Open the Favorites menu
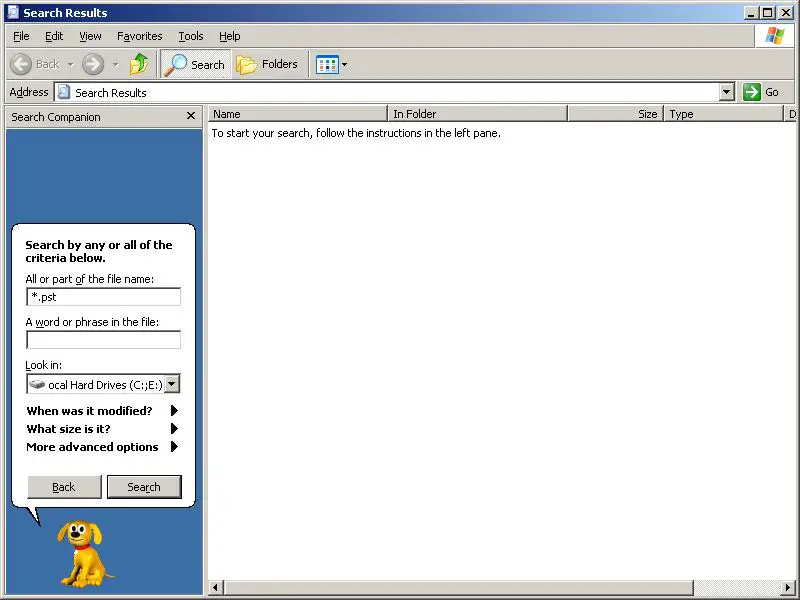 coord(139,36)
